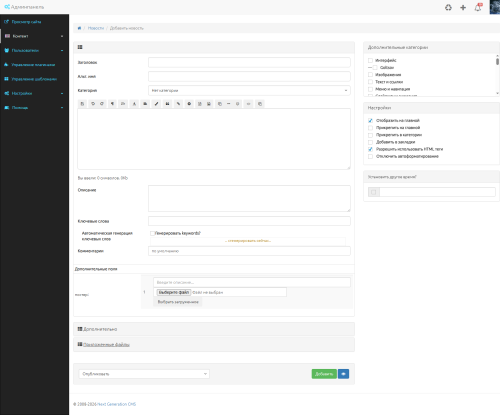Click the letter A font icon
Viewport: 500px width, 415px height.
click(x=134, y=104)
